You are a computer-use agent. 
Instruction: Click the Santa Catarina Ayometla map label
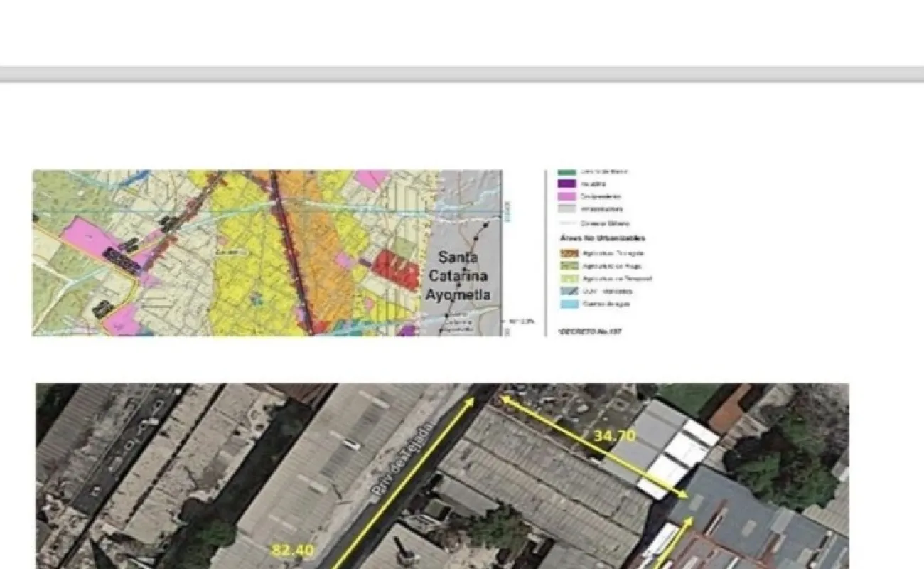pyautogui.click(x=458, y=276)
